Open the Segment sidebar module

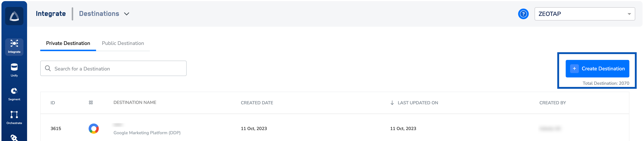(14, 94)
